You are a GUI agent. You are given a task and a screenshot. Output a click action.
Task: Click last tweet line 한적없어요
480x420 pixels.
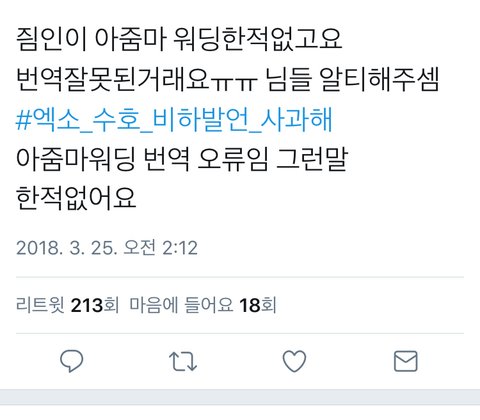(x=76, y=199)
